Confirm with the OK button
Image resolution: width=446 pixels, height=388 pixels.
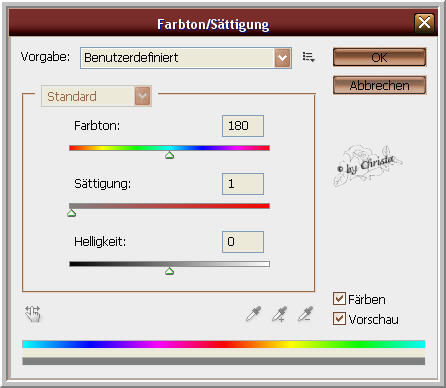379,57
